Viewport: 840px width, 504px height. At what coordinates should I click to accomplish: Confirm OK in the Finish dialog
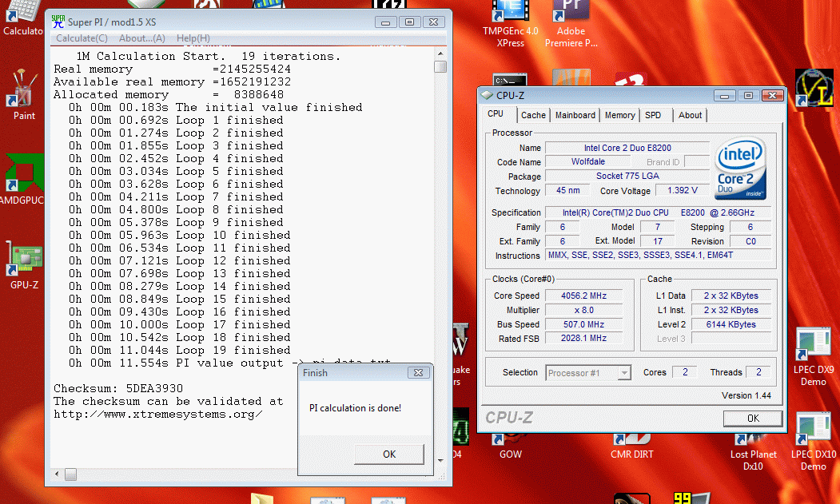[389, 454]
